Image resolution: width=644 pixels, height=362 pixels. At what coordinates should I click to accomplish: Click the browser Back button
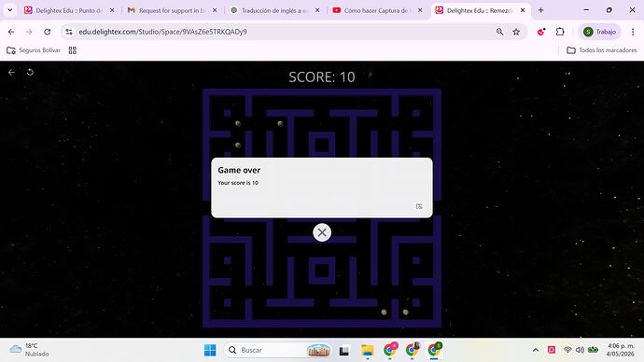click(x=11, y=32)
